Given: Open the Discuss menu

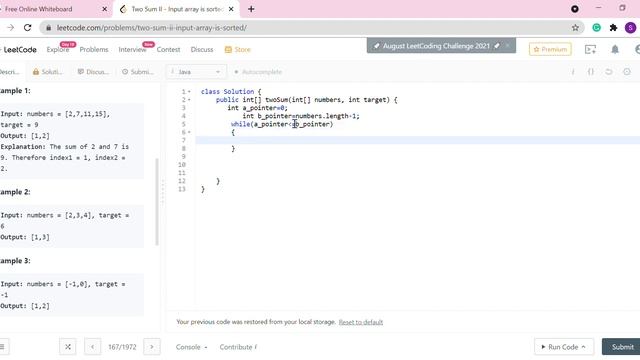Looking at the screenshot, I should (x=202, y=49).
